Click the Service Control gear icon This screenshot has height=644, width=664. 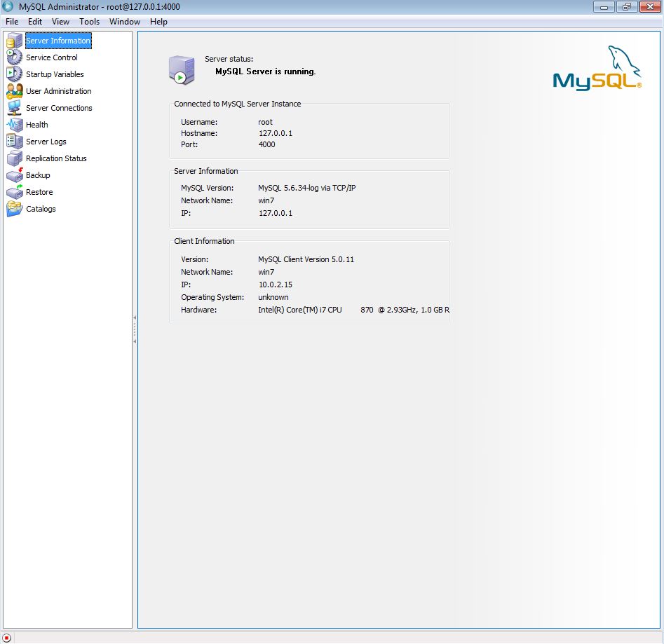(x=15, y=57)
